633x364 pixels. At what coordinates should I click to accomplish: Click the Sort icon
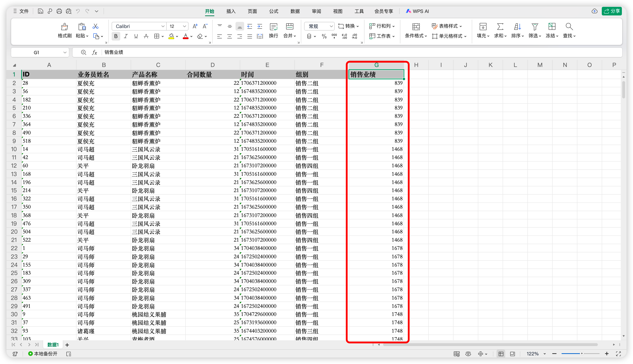tap(517, 27)
